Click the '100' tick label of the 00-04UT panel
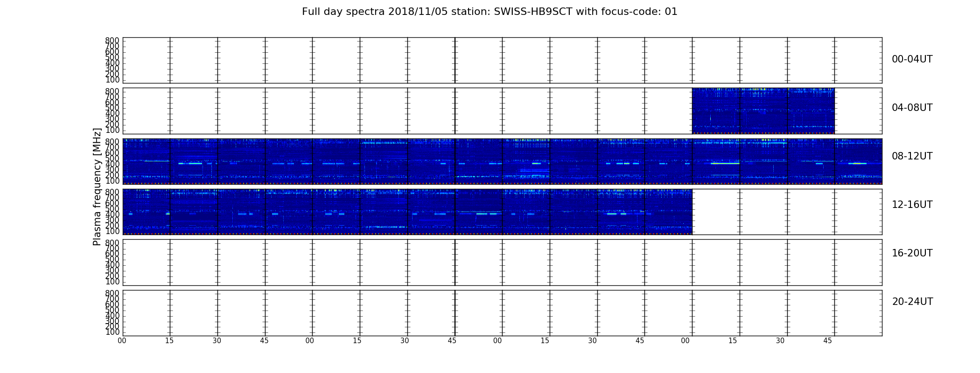 pos(112,80)
